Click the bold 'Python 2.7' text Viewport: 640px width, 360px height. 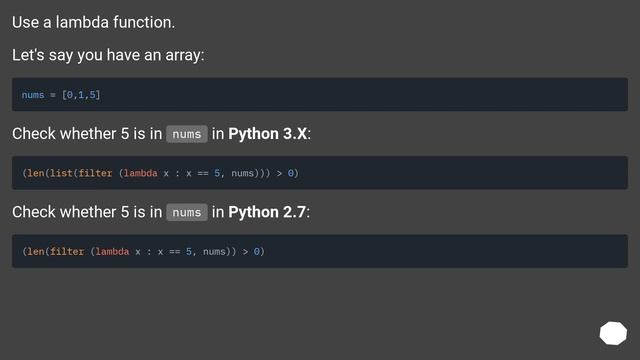(x=267, y=212)
